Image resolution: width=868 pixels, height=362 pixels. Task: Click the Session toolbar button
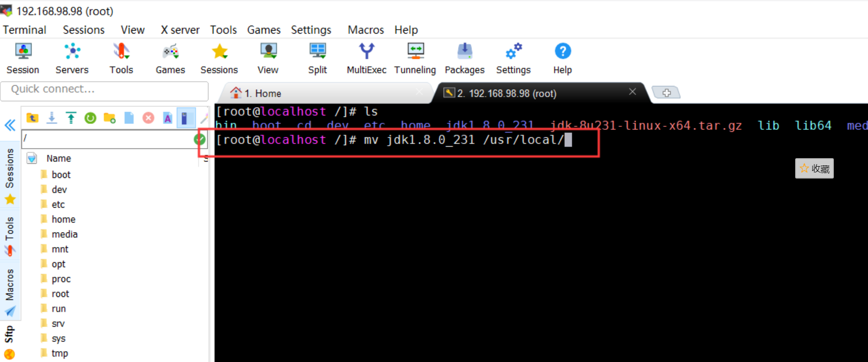pos(23,59)
